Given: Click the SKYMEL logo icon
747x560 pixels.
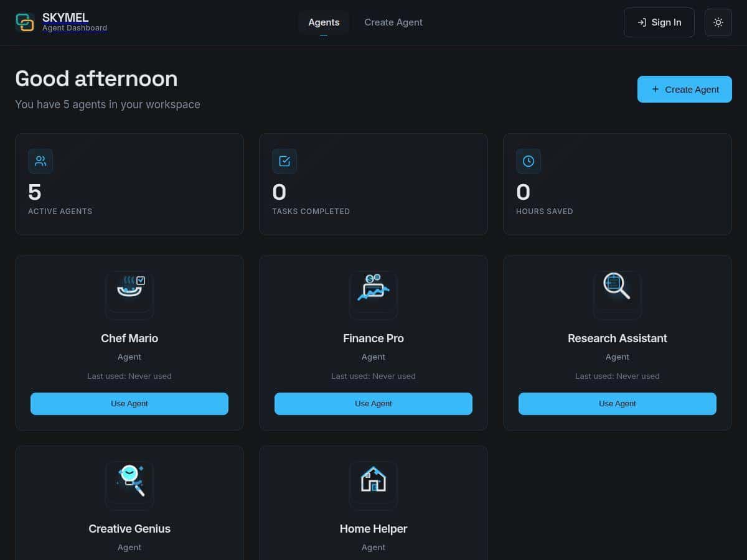Looking at the screenshot, I should click(x=25, y=22).
